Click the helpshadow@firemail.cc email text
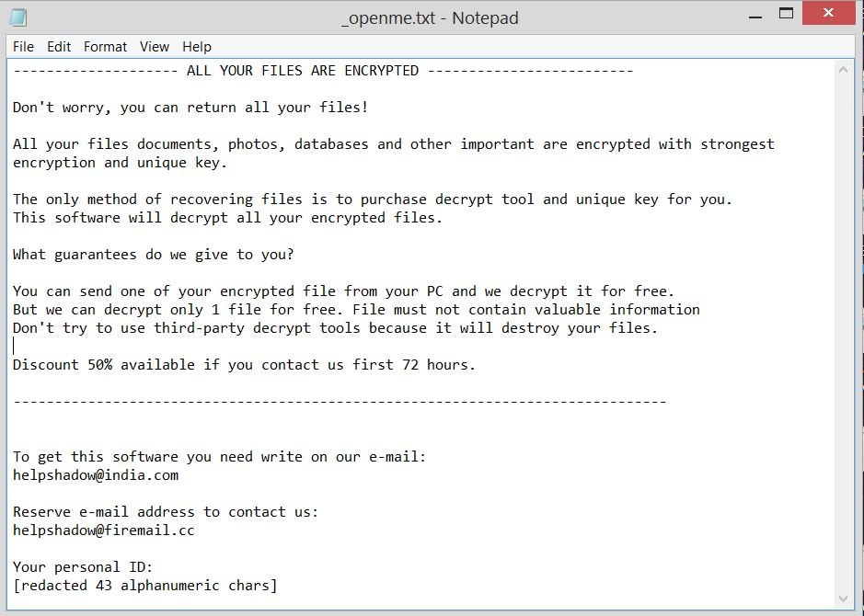This screenshot has height=616, width=864. point(104,530)
